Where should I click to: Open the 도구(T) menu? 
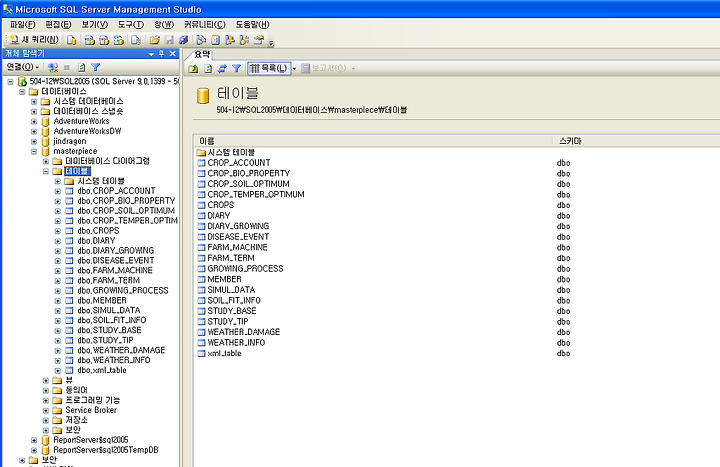(131, 25)
